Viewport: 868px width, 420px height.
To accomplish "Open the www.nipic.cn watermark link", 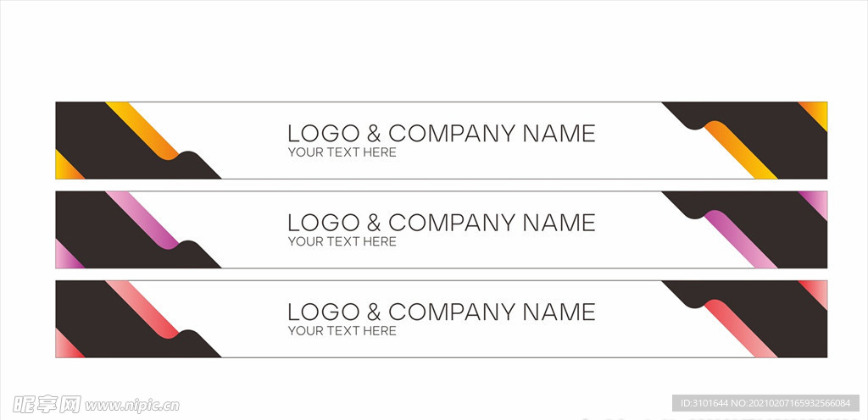I will point(132,406).
